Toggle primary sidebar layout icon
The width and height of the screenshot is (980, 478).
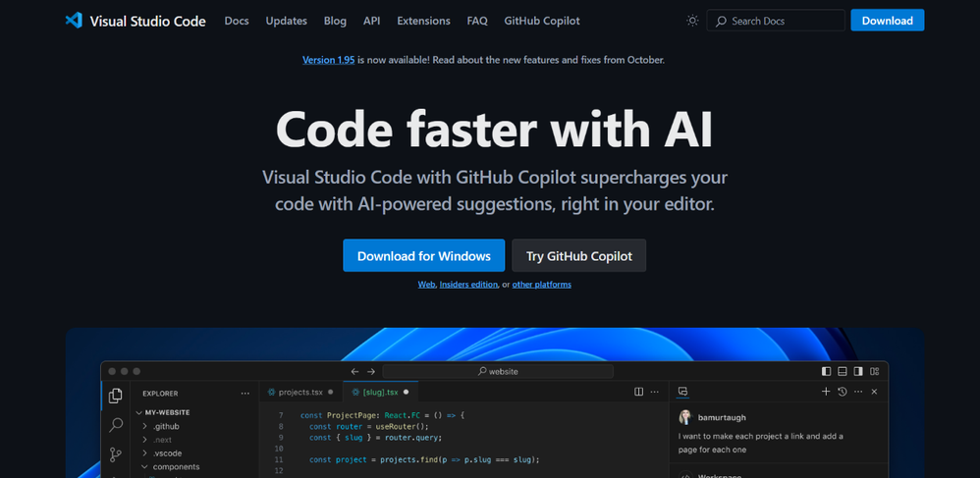coord(826,371)
